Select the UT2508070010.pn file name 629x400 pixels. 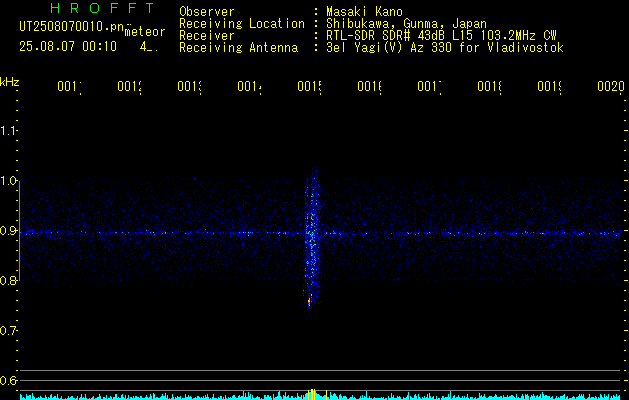(72, 27)
